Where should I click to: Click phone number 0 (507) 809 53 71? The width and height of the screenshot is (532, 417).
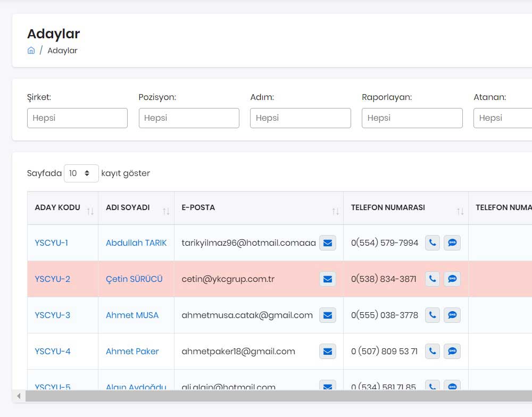click(384, 351)
